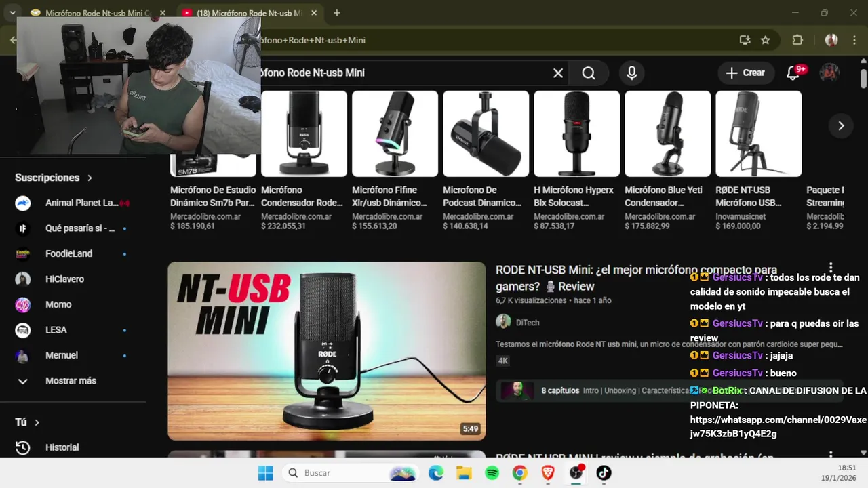The height and width of the screenshot is (488, 868).
Task: Open Micrófono De Estudio Dinámico Sm7b listing
Action: tap(213, 197)
